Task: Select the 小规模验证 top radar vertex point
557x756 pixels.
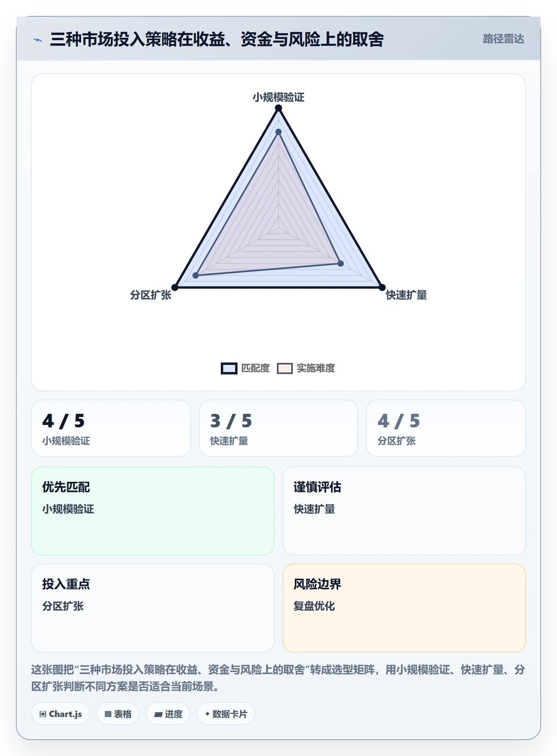Action: (x=278, y=108)
